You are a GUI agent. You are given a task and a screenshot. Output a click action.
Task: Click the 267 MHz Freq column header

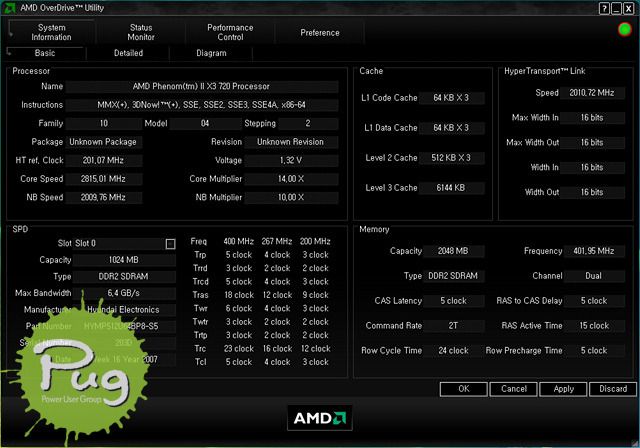[x=277, y=242]
